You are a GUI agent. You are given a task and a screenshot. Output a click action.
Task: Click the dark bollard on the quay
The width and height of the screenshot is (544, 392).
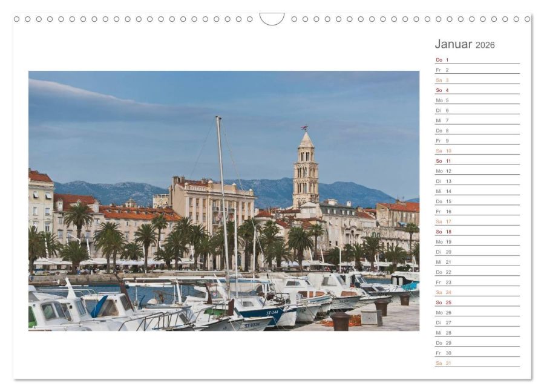(341, 321)
